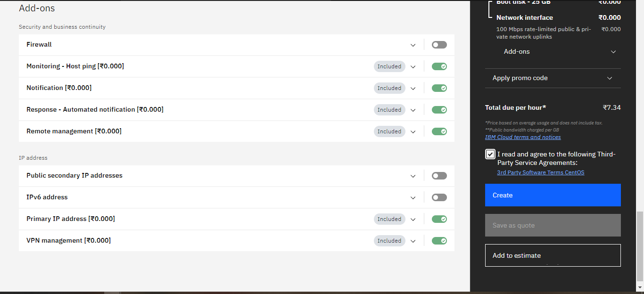Open IBM Cloud terms and notices link
This screenshot has height=294, width=644.
(x=523, y=137)
